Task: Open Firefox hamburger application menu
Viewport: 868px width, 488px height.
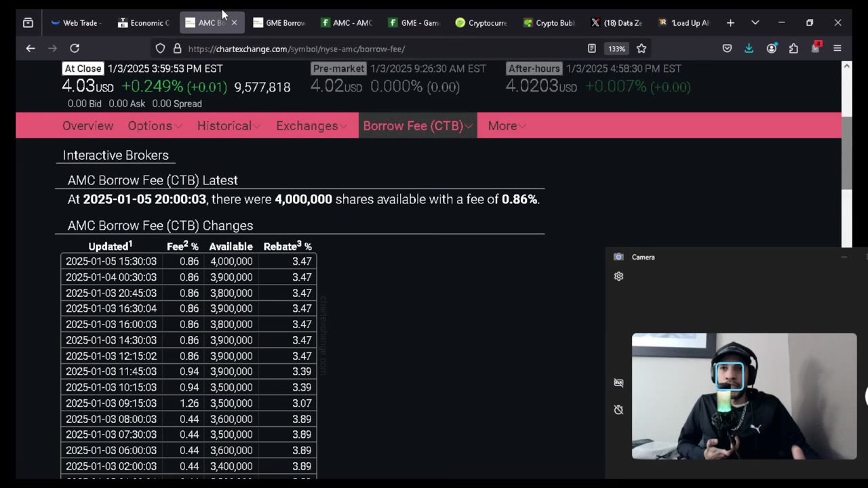Action: [837, 49]
